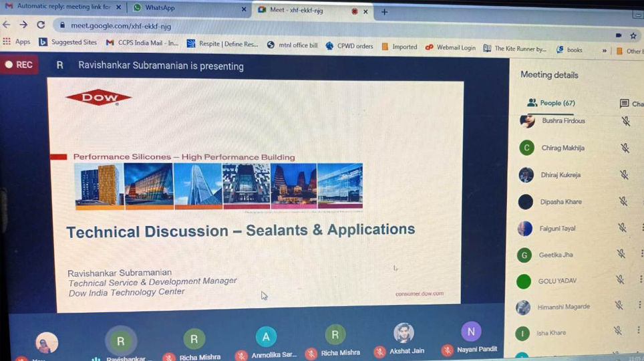The height and width of the screenshot is (361, 644).
Task: Select Nayani Pandit participant tile
Action: coord(471,338)
